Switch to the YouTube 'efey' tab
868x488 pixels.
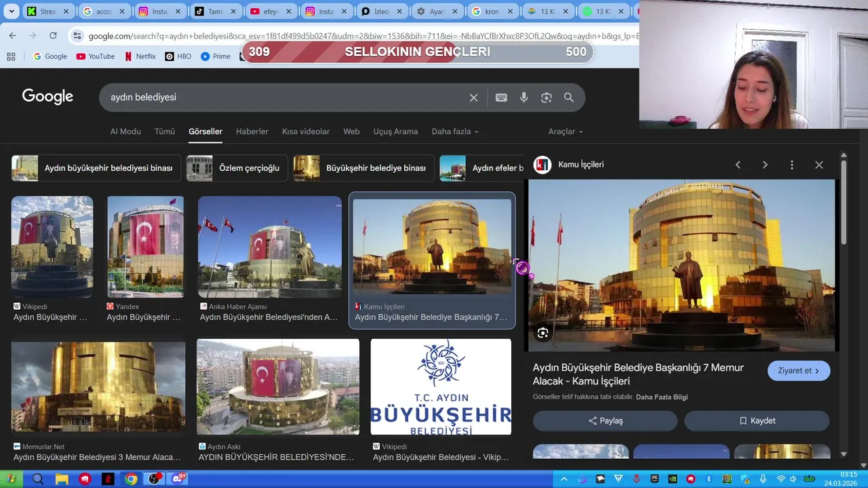click(x=270, y=12)
